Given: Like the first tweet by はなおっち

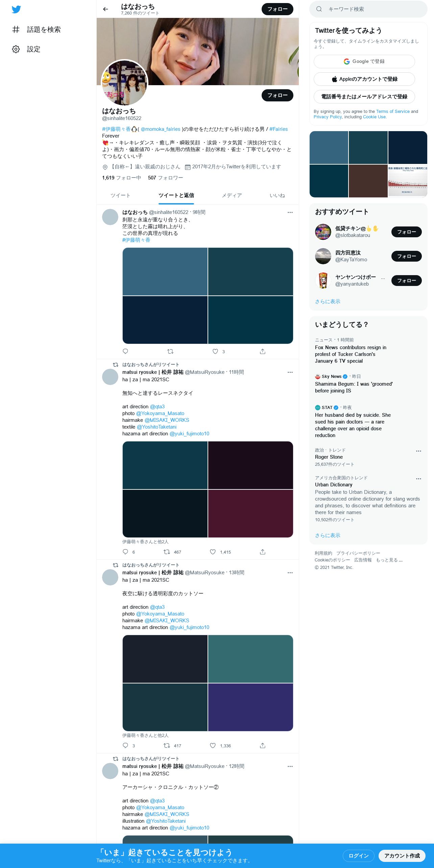Looking at the screenshot, I should point(215,352).
